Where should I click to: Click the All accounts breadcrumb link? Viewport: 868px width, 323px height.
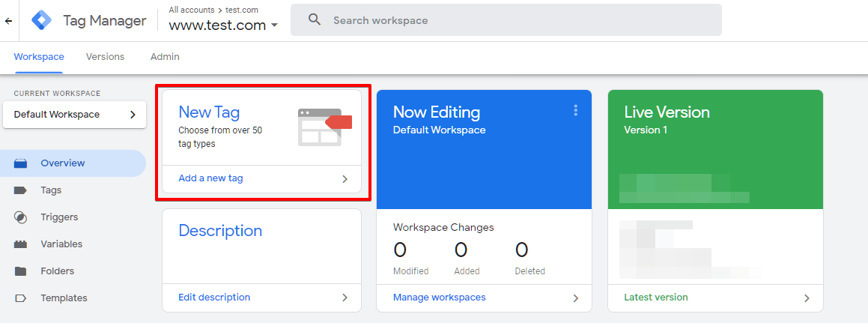[192, 10]
